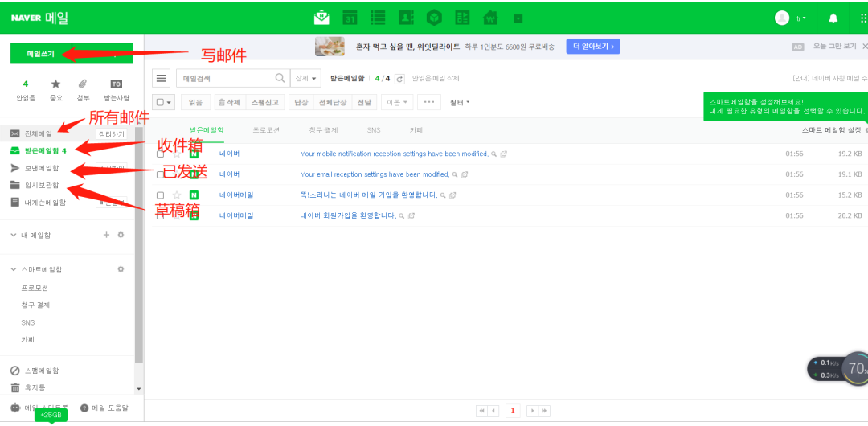868x426 pixels.
Task: Click 정리하기 next to 전체메일
Action: pos(111,133)
